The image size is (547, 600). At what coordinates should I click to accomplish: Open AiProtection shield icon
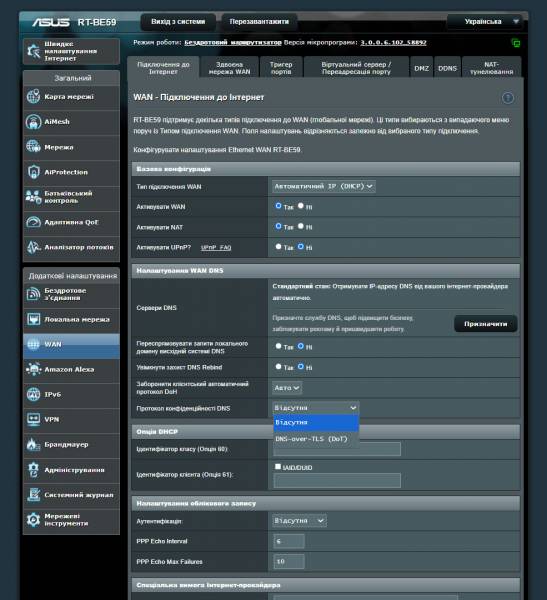pyautogui.click(x=33, y=172)
